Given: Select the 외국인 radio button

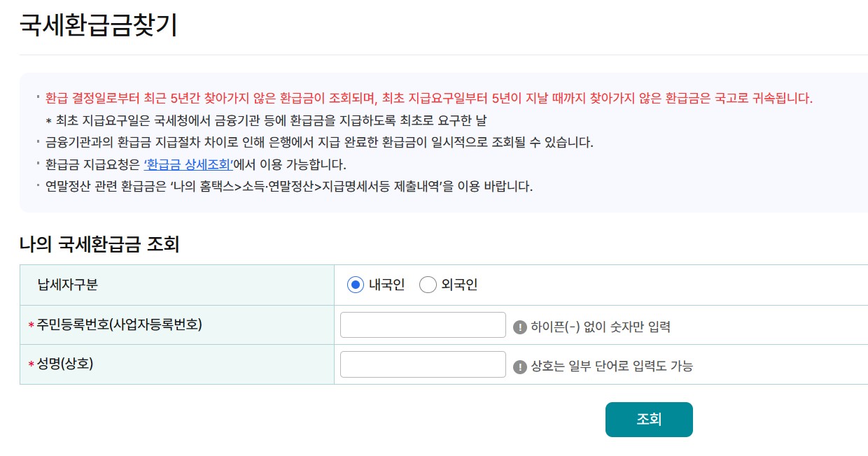Looking at the screenshot, I should [x=428, y=285].
